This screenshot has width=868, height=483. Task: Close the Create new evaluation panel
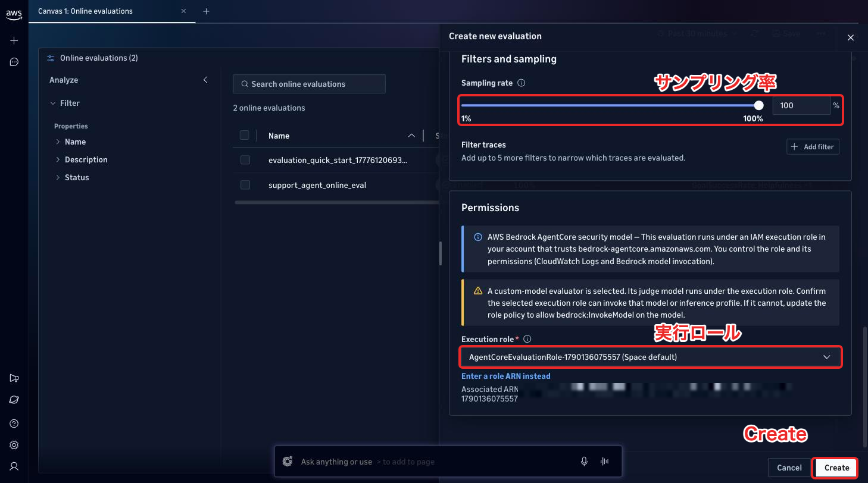coord(851,37)
